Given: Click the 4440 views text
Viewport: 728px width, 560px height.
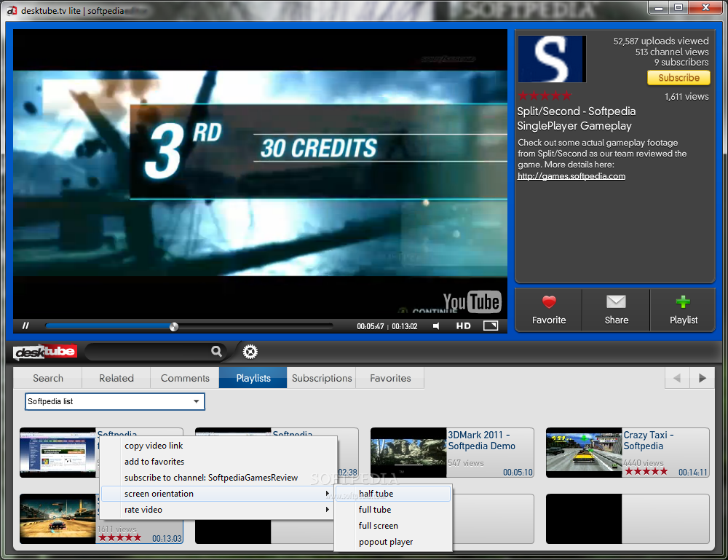Looking at the screenshot, I should (643, 463).
